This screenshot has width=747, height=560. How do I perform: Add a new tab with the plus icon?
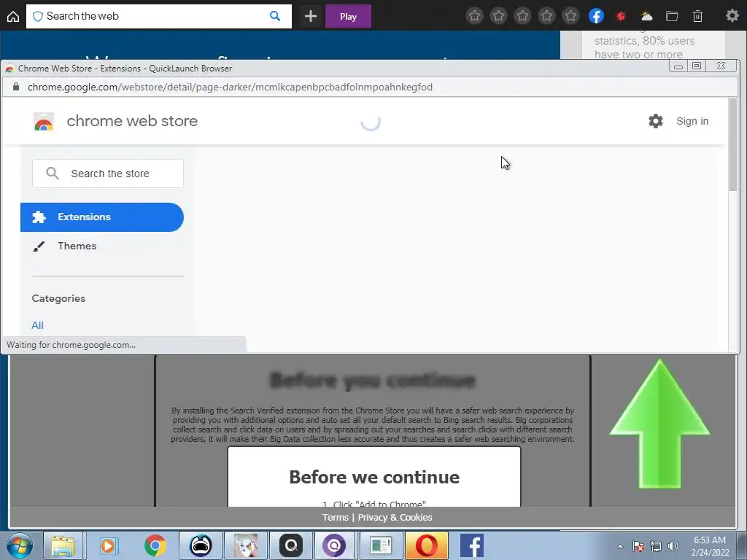[x=311, y=16]
